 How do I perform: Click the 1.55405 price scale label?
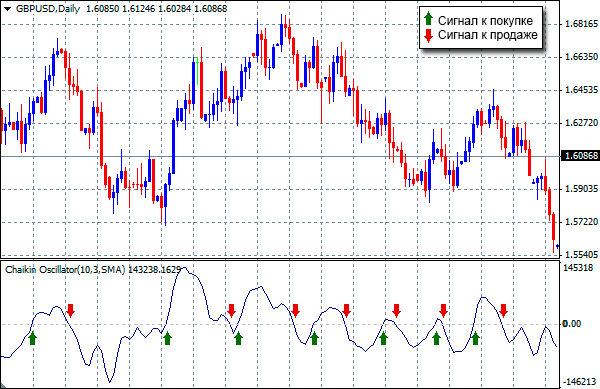[581, 254]
